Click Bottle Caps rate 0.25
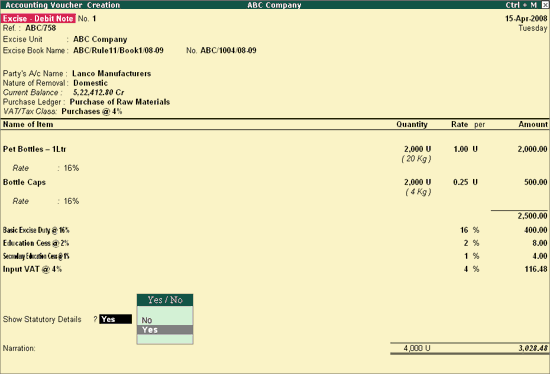This screenshot has height=374, width=550. [x=461, y=182]
